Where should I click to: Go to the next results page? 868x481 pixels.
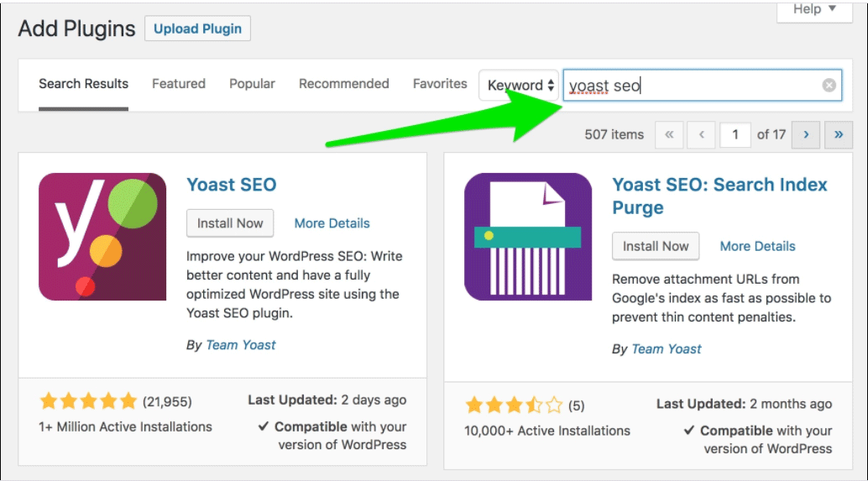click(x=806, y=134)
